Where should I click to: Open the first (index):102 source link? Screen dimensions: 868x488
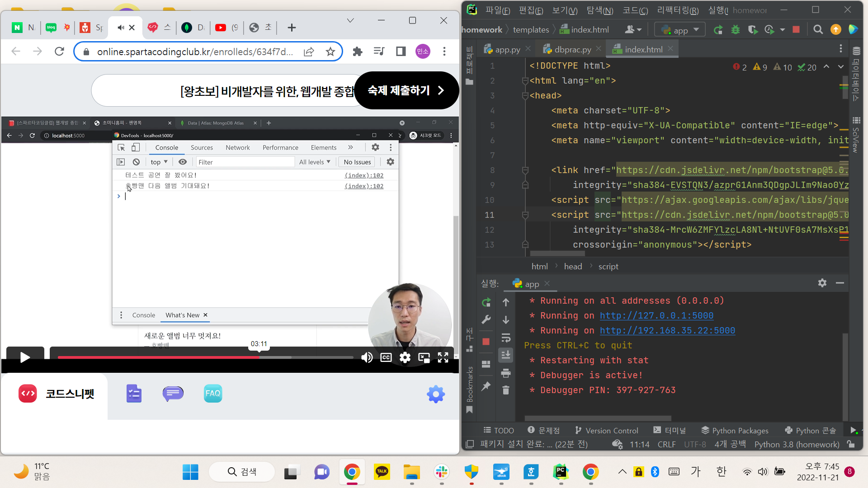click(x=364, y=175)
